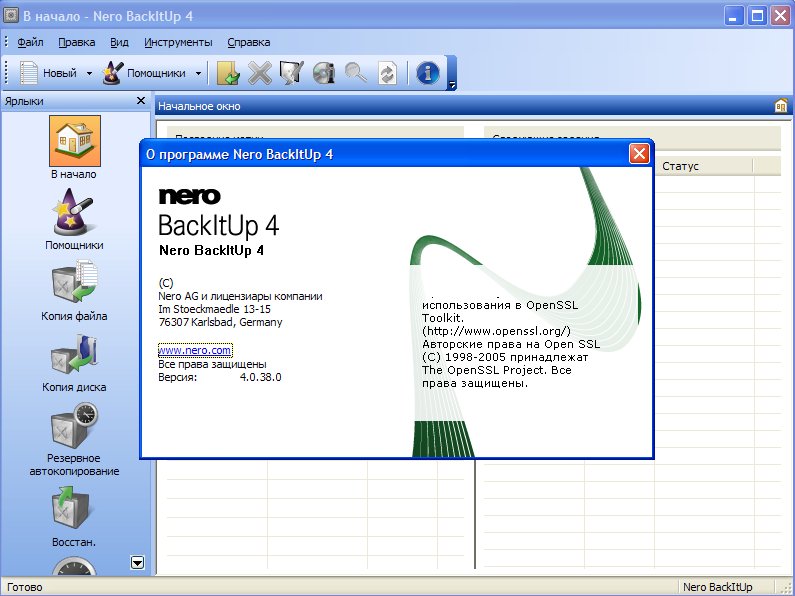The height and width of the screenshot is (596, 795).
Task: Expand the Помощники toolbar dropdown arrow
Action: coord(198,73)
